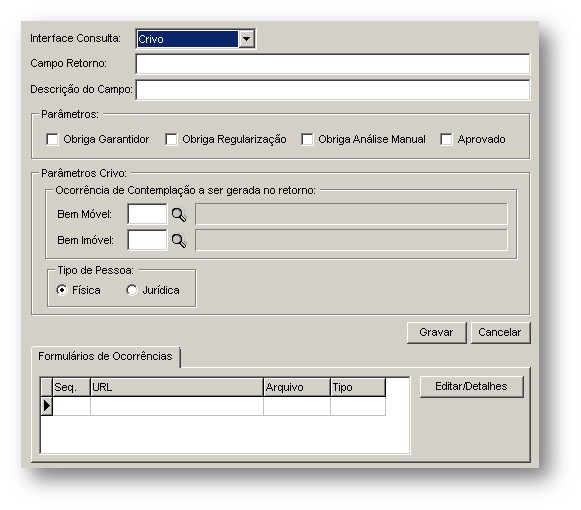Click into Descrição do Campo input
This screenshot has width=581, height=510.
(x=333, y=90)
